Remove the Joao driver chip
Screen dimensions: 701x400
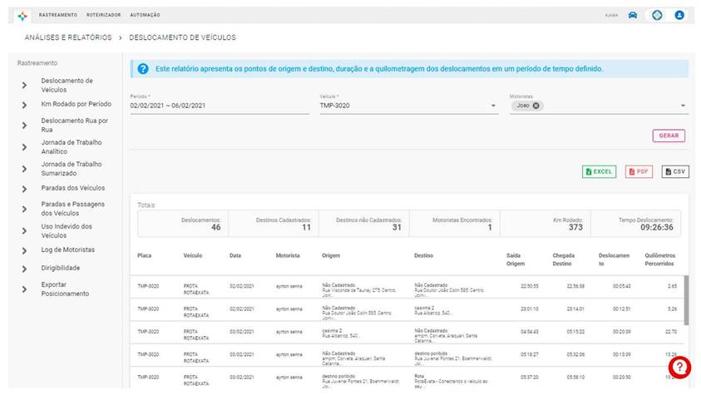point(536,106)
